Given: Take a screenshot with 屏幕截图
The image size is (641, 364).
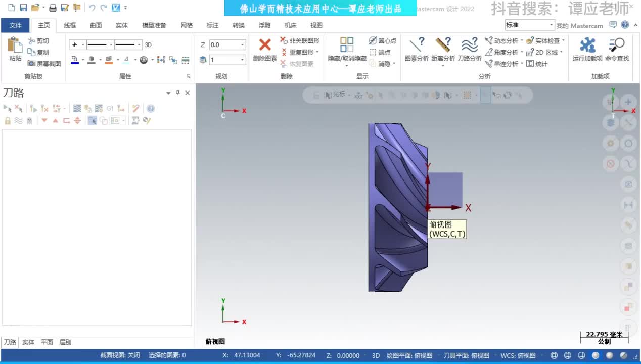Looking at the screenshot, I should pos(44,64).
